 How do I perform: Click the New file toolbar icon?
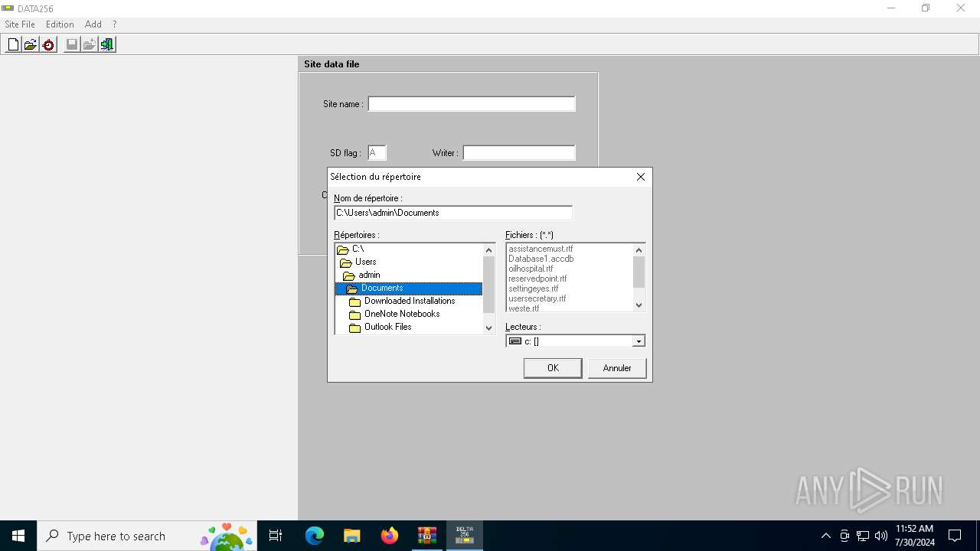pos(13,44)
